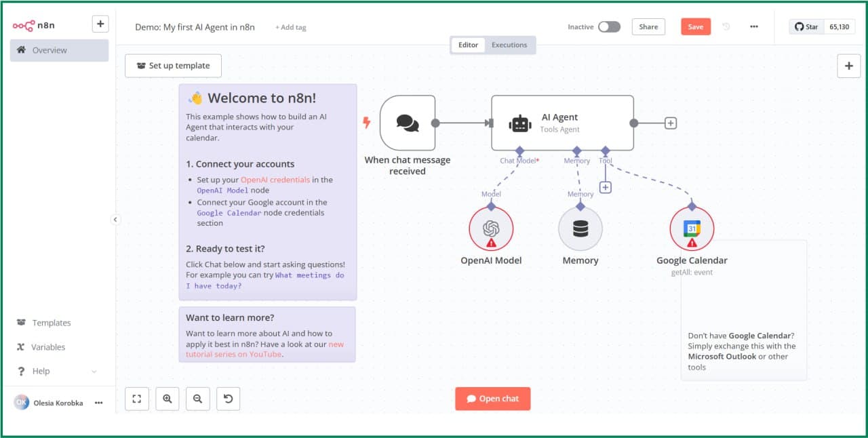Screen dimensions: 868x438
Task: Click the 'Tools Agent' subtitle
Action: [559, 130]
